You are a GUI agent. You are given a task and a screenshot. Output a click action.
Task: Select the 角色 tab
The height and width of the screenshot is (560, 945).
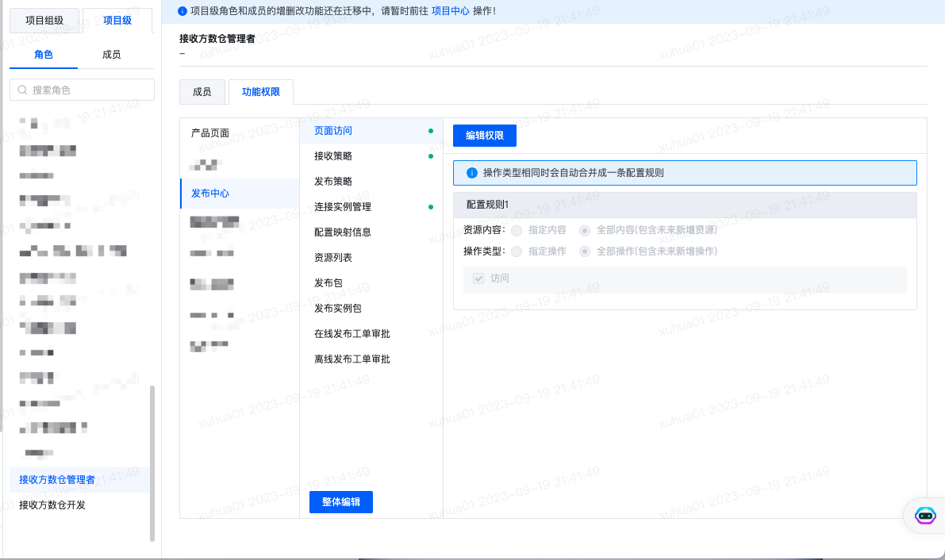pyautogui.click(x=44, y=55)
